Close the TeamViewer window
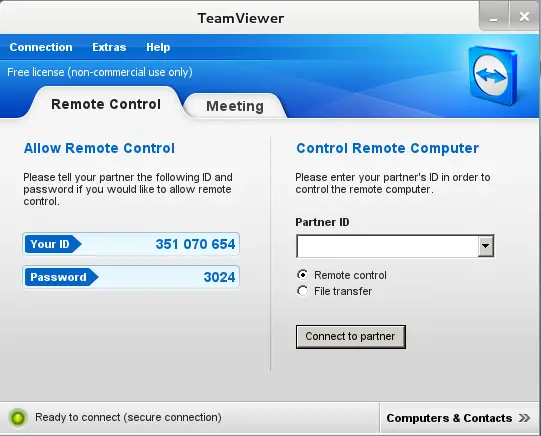The width and height of the screenshot is (541, 436). coord(524,17)
